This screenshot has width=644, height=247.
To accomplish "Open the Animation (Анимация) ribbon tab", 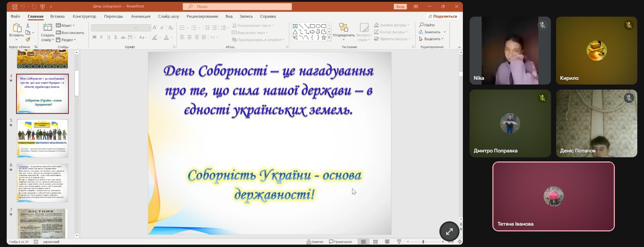I will pos(140,16).
